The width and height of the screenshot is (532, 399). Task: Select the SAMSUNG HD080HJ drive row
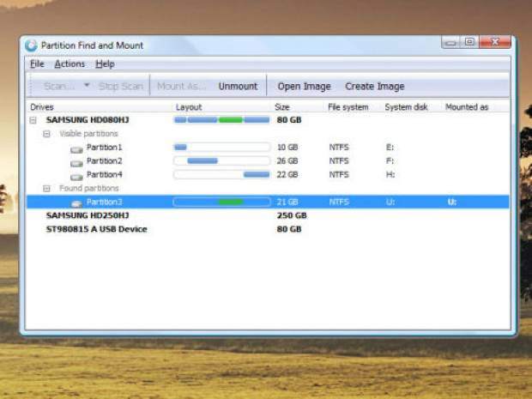click(x=268, y=120)
